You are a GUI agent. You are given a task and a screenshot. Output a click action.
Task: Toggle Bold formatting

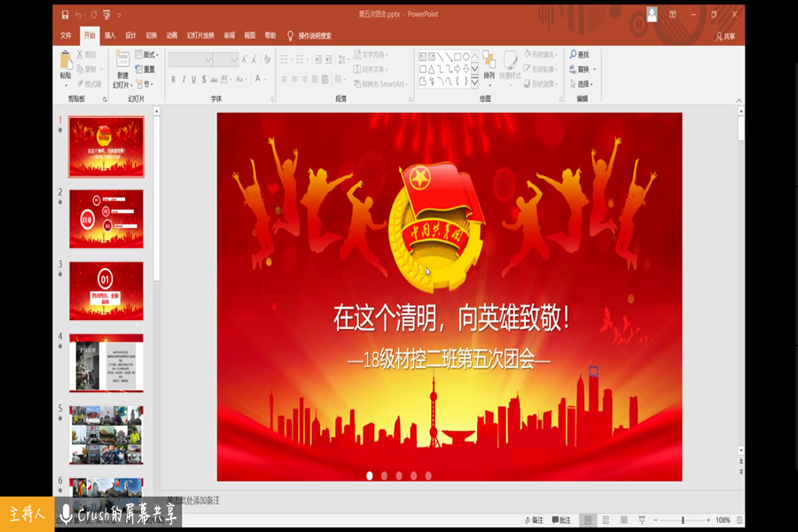point(174,79)
